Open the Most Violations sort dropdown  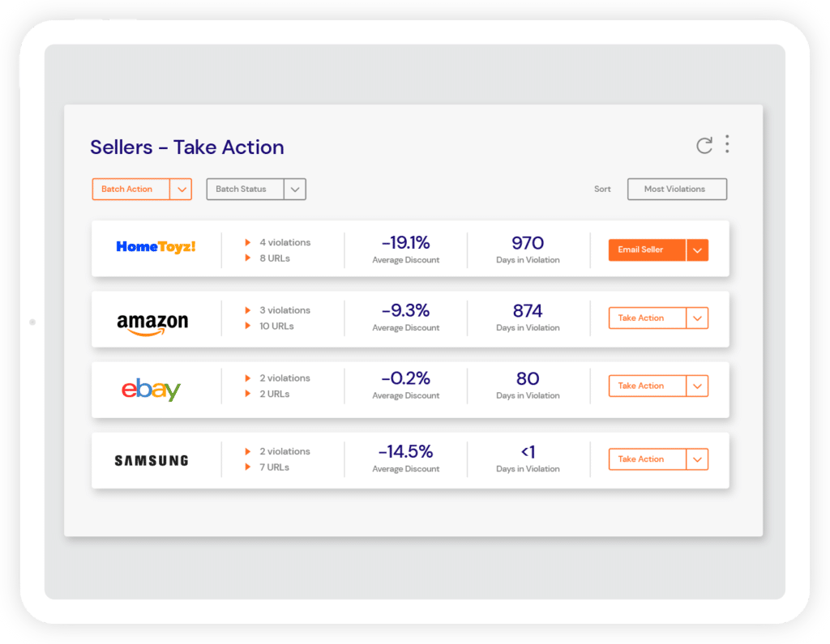[x=677, y=190]
